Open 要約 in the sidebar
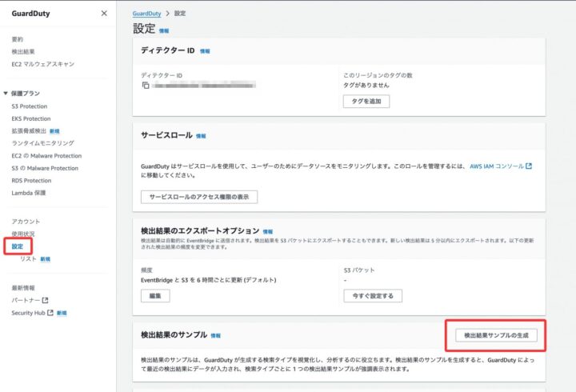The height and width of the screenshot is (392, 576). pos(18,38)
